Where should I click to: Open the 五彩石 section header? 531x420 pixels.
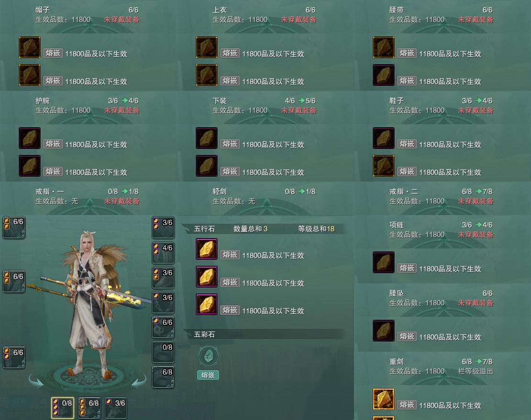point(264,334)
